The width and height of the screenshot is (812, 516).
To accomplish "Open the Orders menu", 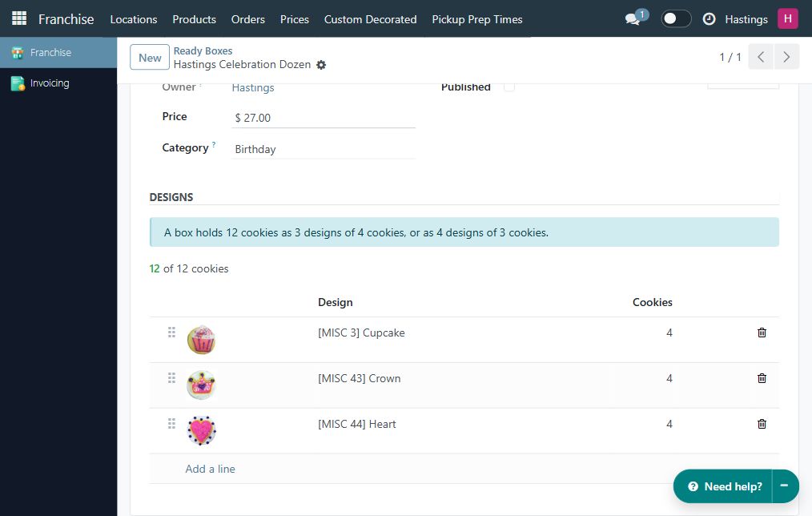I will click(248, 19).
